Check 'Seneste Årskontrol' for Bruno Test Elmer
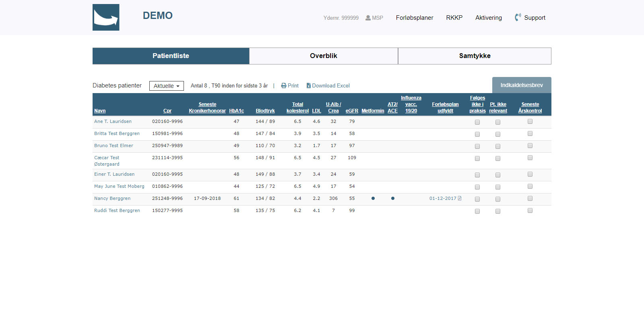 point(530,145)
